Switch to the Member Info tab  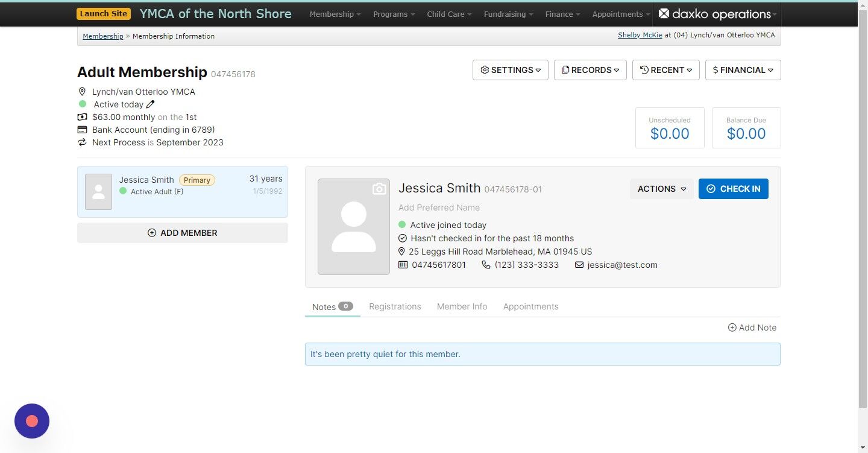pyautogui.click(x=462, y=306)
